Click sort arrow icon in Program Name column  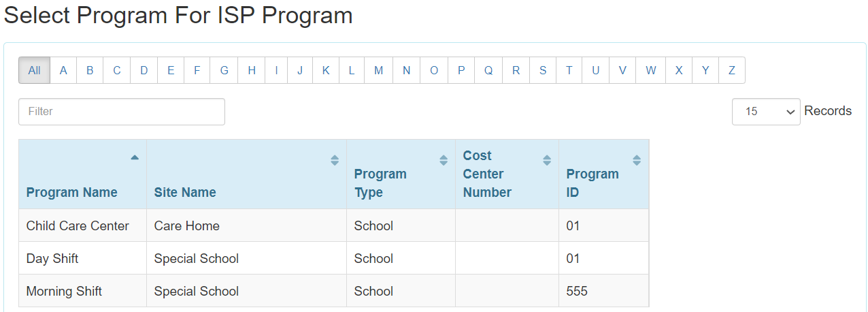pos(135,157)
